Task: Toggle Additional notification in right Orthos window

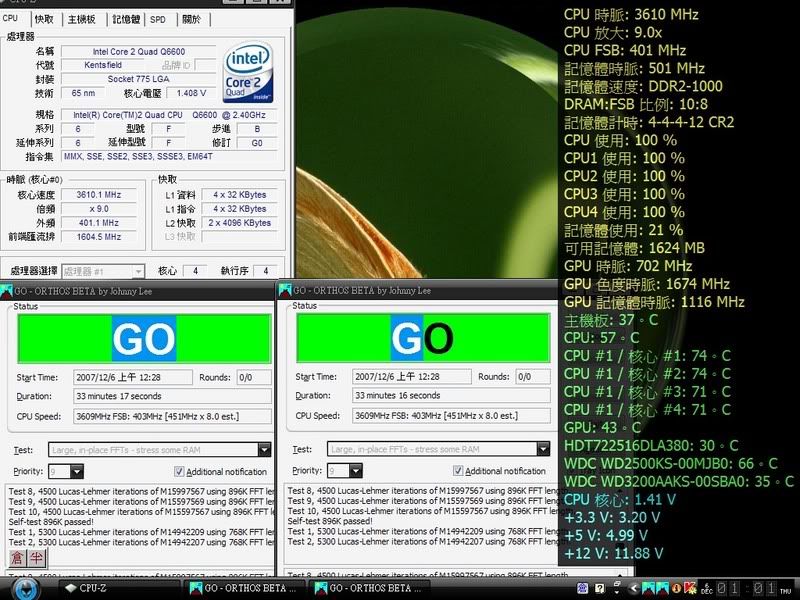Action: [x=500, y=471]
